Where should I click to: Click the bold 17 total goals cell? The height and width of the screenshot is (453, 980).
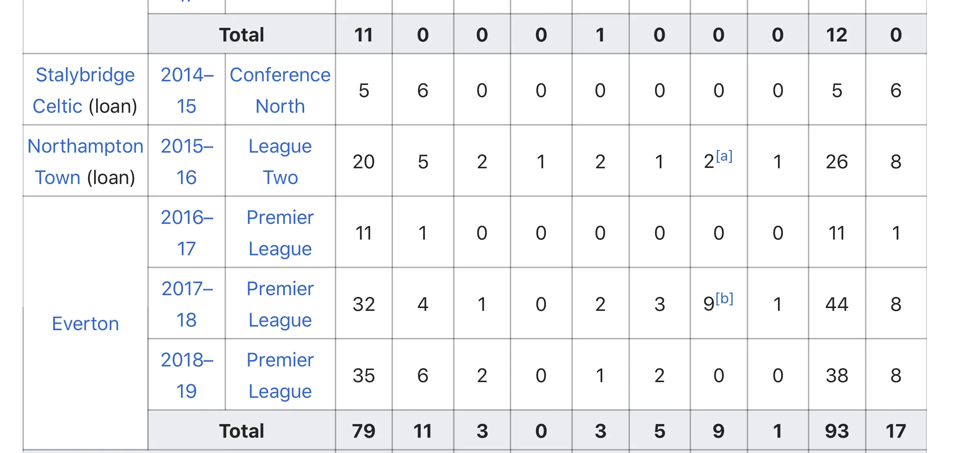coord(896,431)
